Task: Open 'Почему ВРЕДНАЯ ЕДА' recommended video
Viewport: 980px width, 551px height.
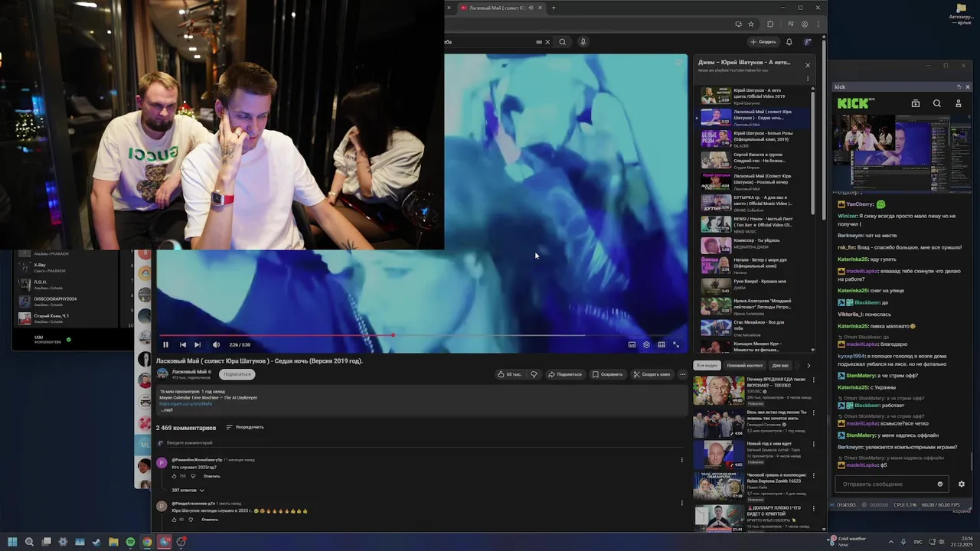Action: (x=754, y=389)
